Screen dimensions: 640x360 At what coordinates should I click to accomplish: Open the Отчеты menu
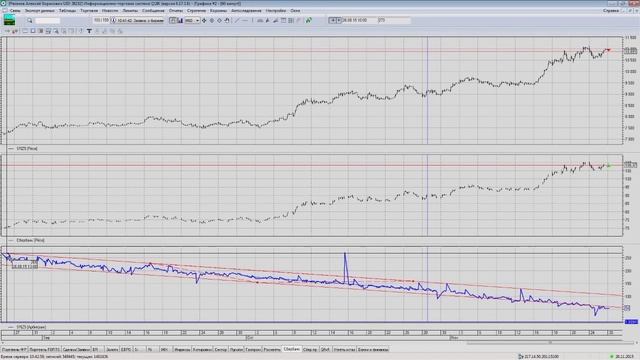(x=176, y=11)
